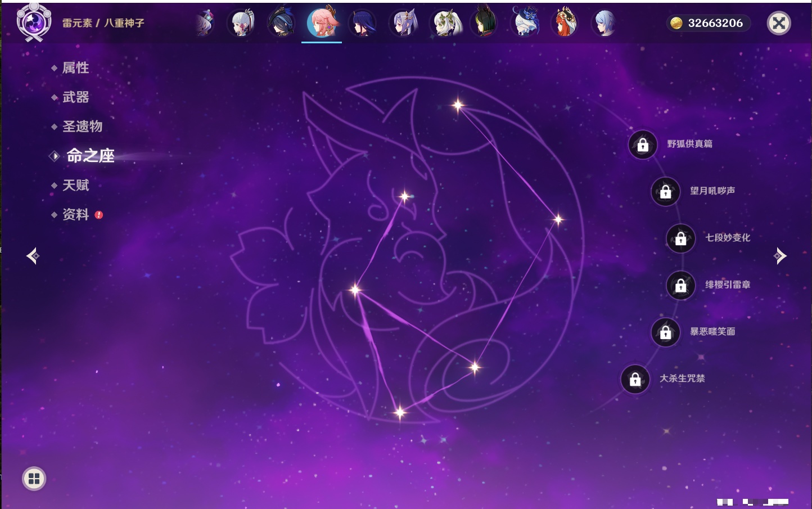Screen dimensions: 812x509
Task: Select the 望月吼哕声 constellation label
Action: pyautogui.click(x=712, y=191)
